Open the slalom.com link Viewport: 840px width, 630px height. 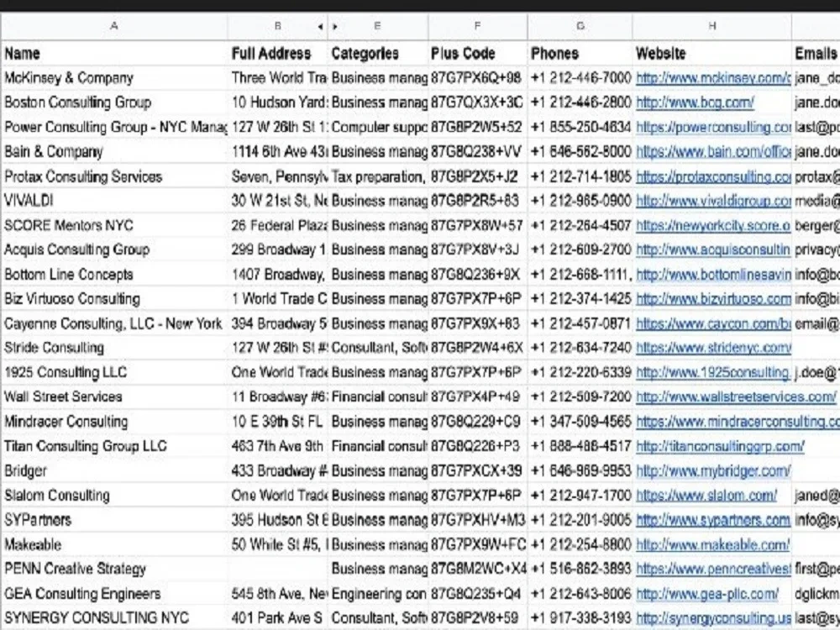(706, 496)
